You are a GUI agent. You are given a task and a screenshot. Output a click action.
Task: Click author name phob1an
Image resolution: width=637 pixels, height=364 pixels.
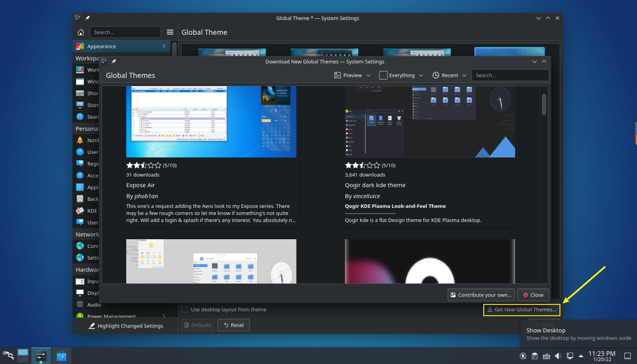point(146,196)
